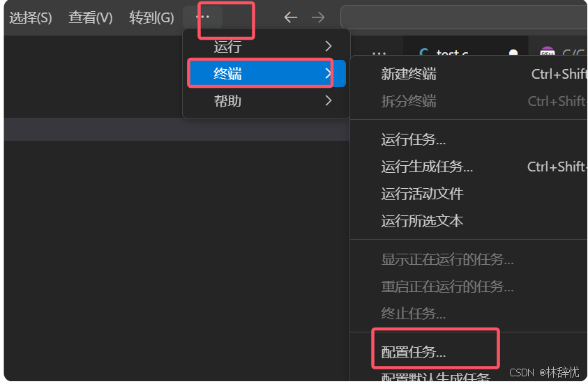Viewport: 588px width, 384px height.
Task: Open the 转到(G) menu
Action: tap(151, 17)
